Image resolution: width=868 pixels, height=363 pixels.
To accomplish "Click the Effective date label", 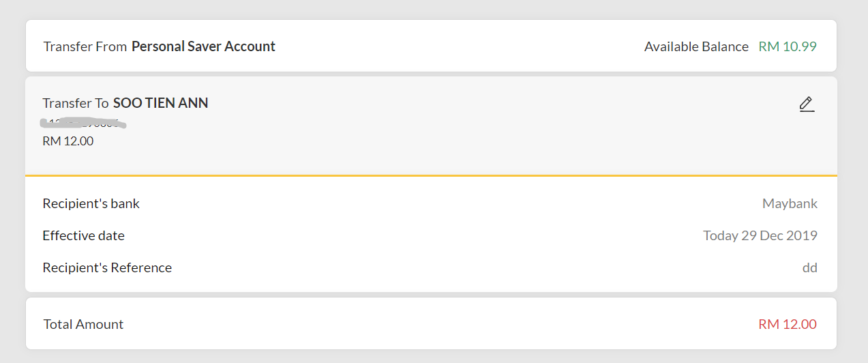I will [83, 235].
